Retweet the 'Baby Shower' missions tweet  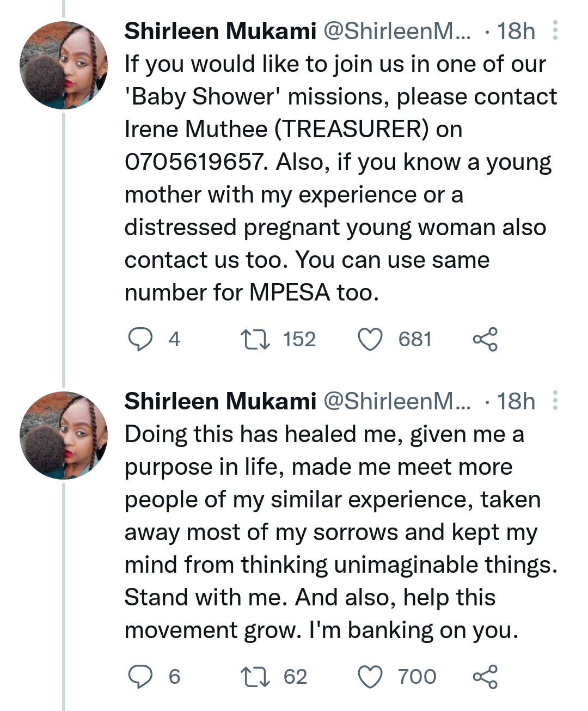[255, 340]
